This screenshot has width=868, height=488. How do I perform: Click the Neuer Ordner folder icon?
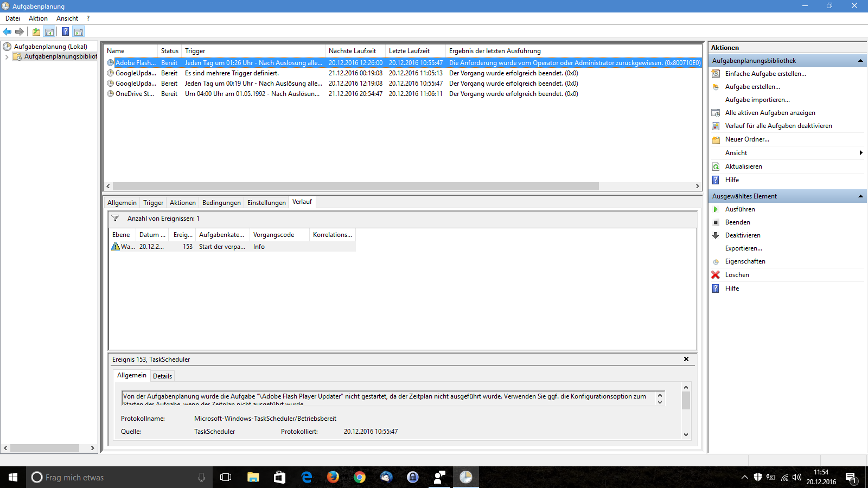coord(716,139)
